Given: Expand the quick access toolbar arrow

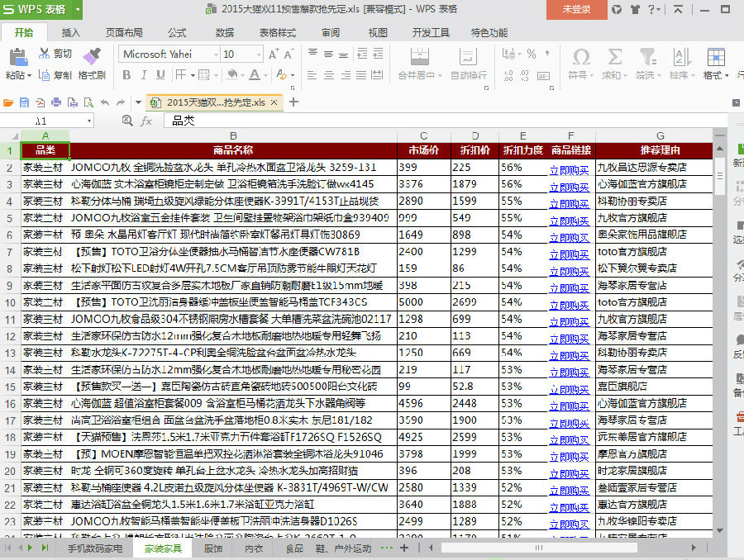Looking at the screenshot, I should [138, 102].
